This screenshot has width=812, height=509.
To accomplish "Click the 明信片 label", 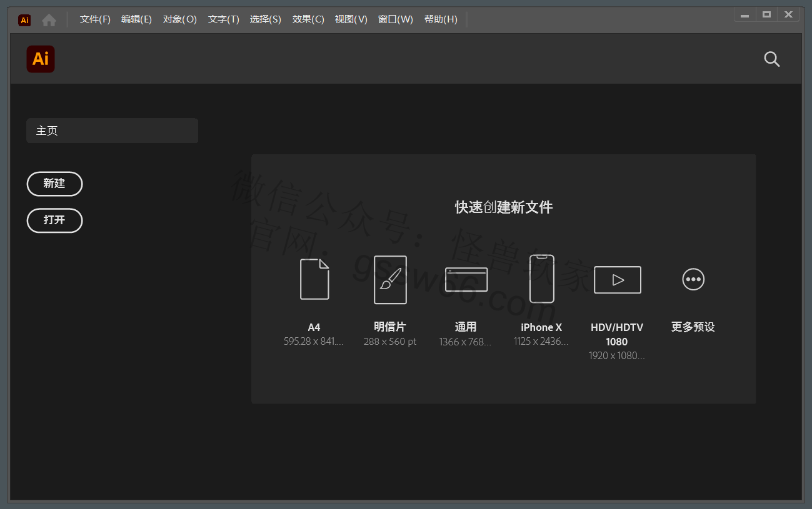I will pos(390,327).
